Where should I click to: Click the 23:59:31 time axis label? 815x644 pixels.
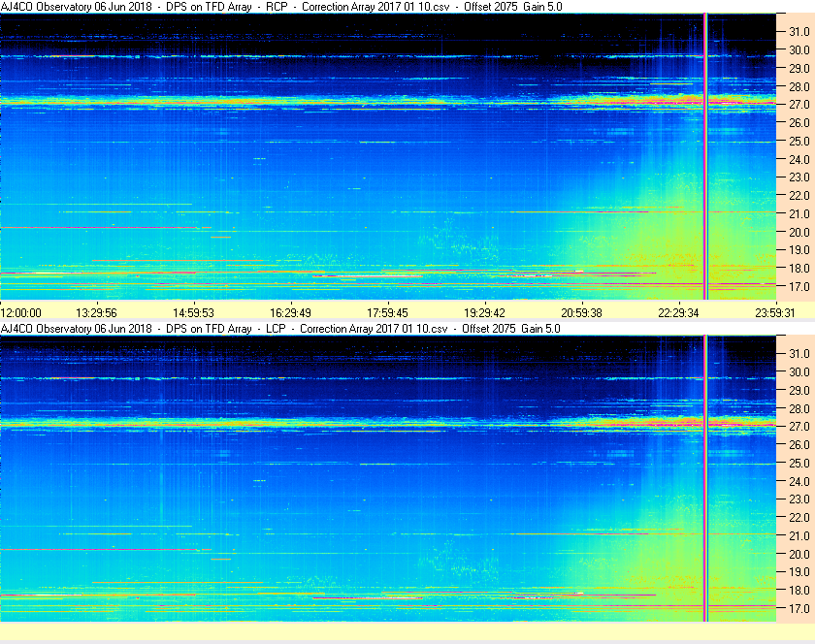[x=775, y=313]
